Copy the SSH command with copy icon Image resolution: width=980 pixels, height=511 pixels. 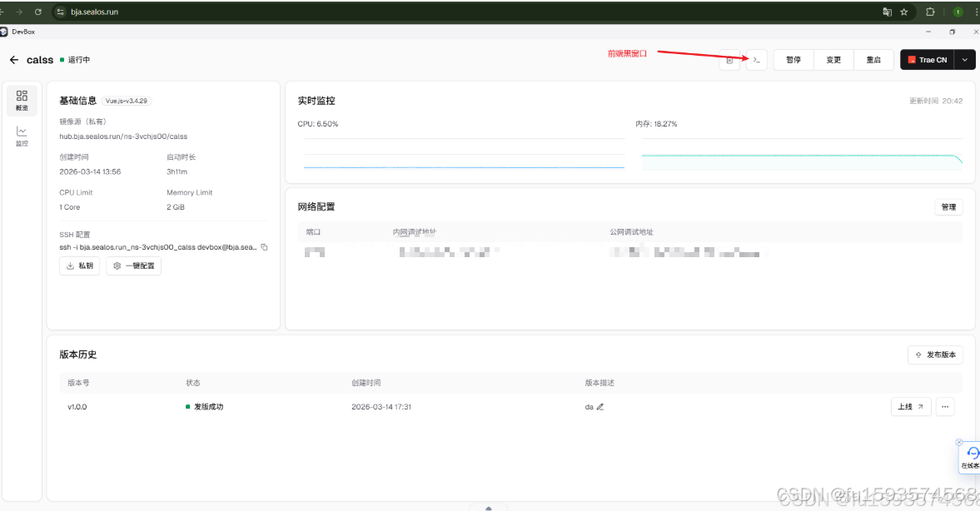click(x=265, y=247)
